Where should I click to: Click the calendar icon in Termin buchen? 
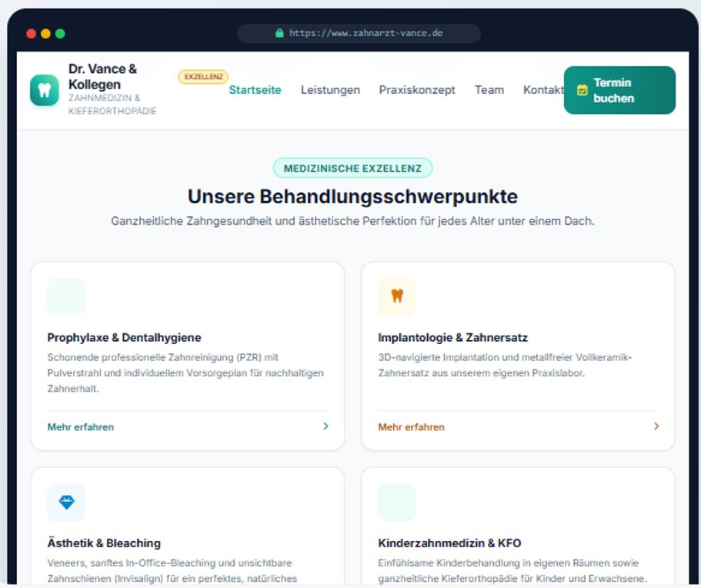[582, 90]
